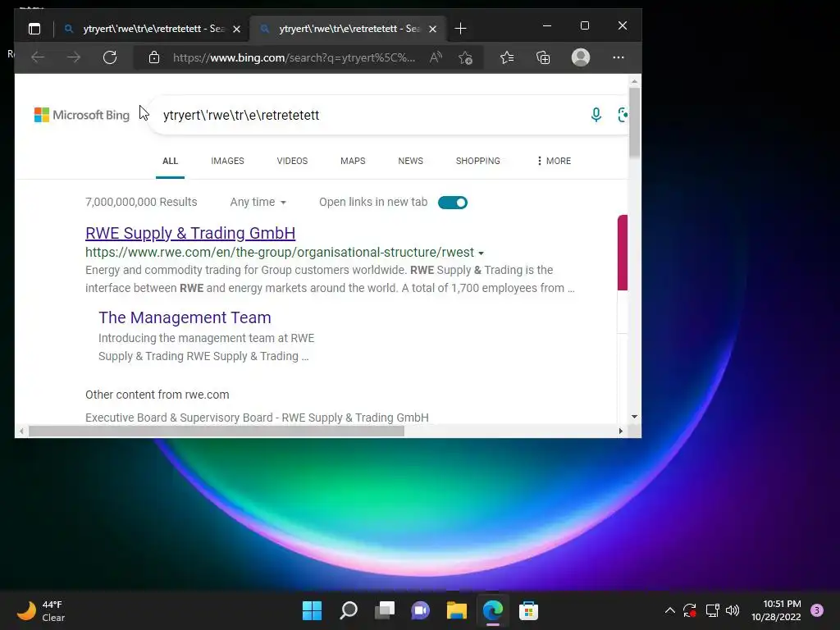Open RWE Supply & Trading GmbH result
This screenshot has height=630, width=840.
click(x=190, y=233)
